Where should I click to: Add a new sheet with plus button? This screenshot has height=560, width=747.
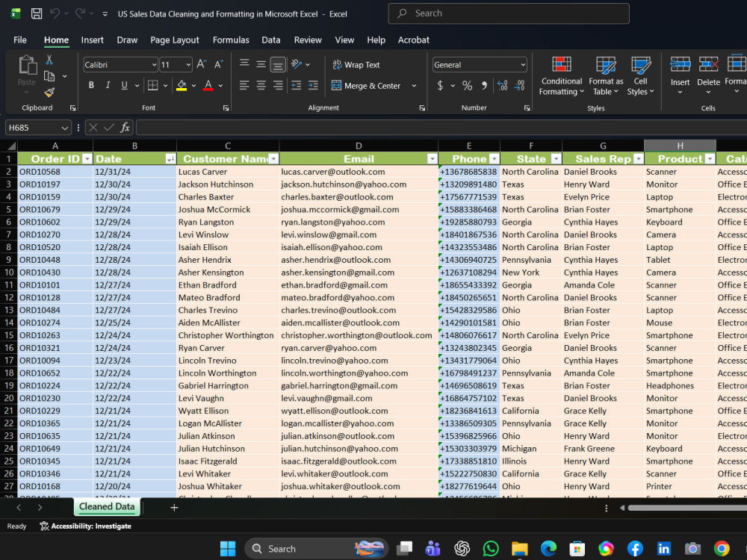click(x=174, y=508)
